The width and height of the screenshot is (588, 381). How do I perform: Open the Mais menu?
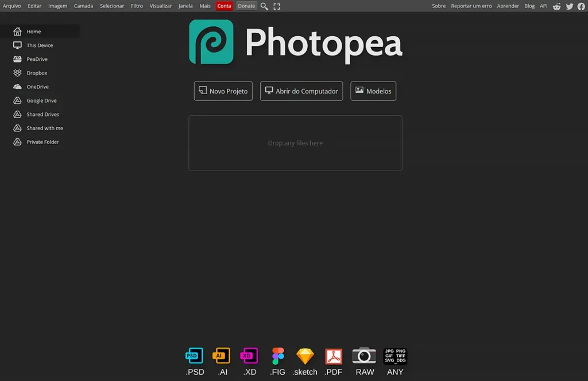(205, 6)
